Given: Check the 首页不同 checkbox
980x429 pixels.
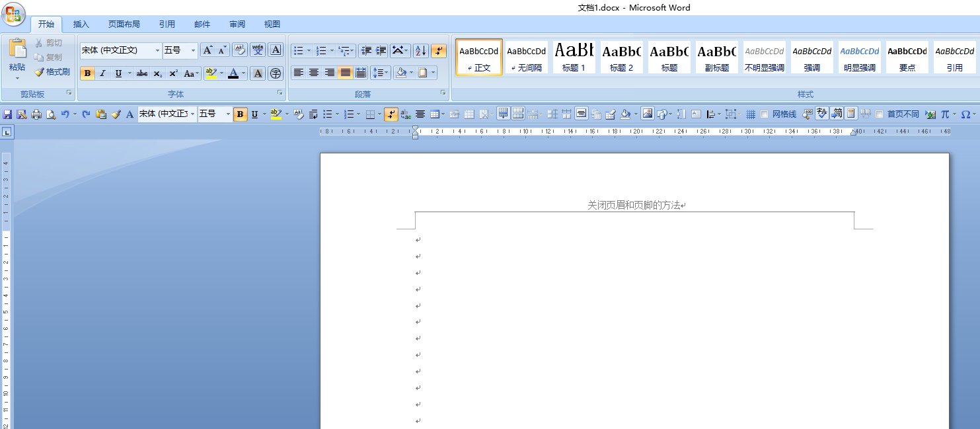Looking at the screenshot, I should [879, 114].
